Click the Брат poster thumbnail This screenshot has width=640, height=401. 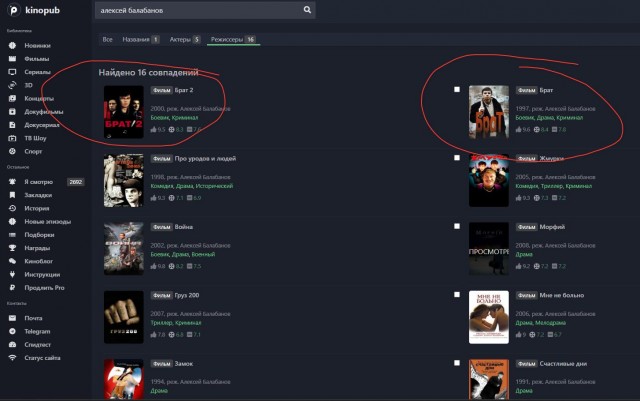489,112
